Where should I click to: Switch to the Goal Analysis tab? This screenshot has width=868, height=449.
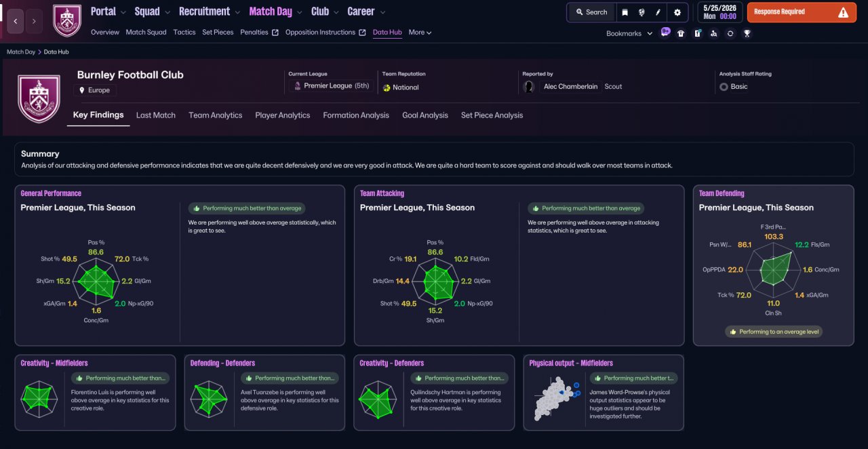[x=425, y=115]
